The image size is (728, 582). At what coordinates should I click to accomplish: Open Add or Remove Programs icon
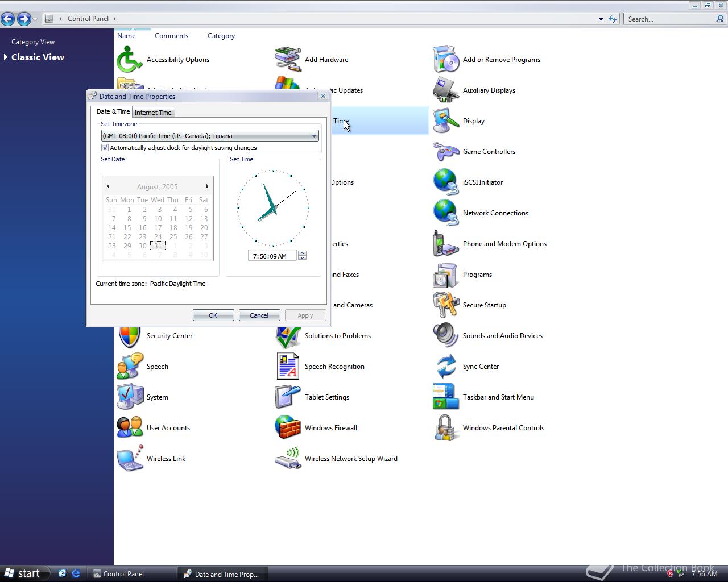click(x=446, y=60)
